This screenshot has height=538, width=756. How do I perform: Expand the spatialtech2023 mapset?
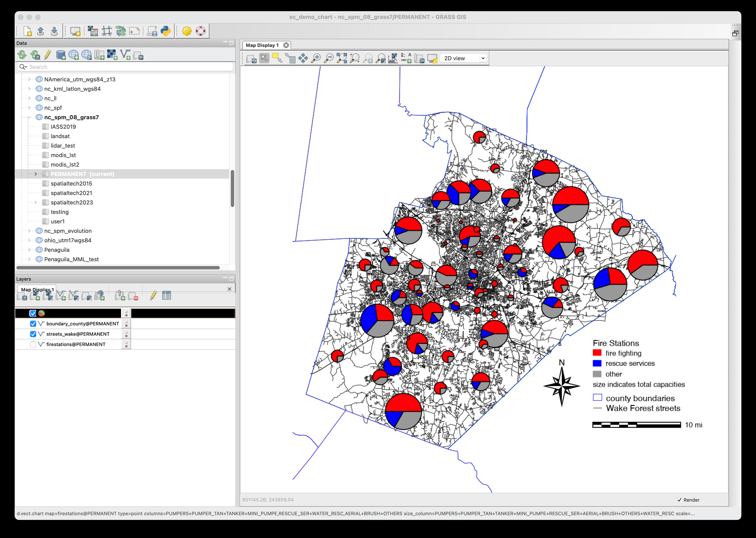tap(36, 203)
